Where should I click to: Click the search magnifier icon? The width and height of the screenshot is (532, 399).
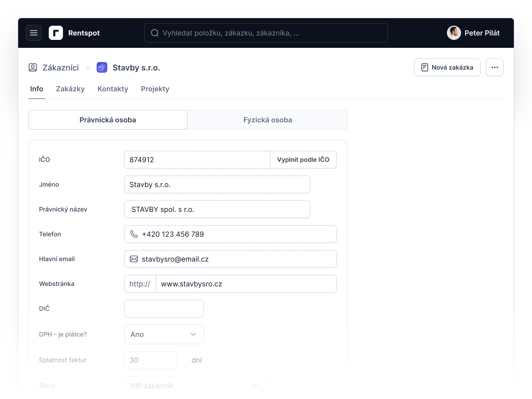[155, 33]
